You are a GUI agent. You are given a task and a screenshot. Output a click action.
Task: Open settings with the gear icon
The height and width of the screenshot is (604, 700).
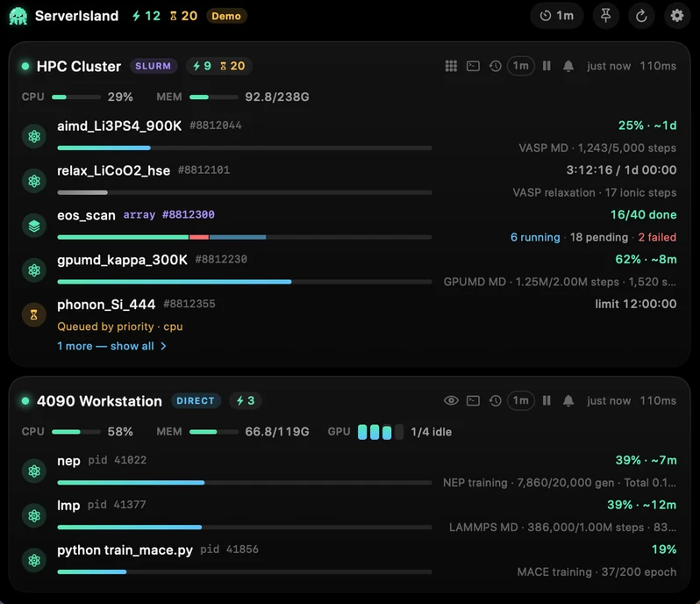677,16
